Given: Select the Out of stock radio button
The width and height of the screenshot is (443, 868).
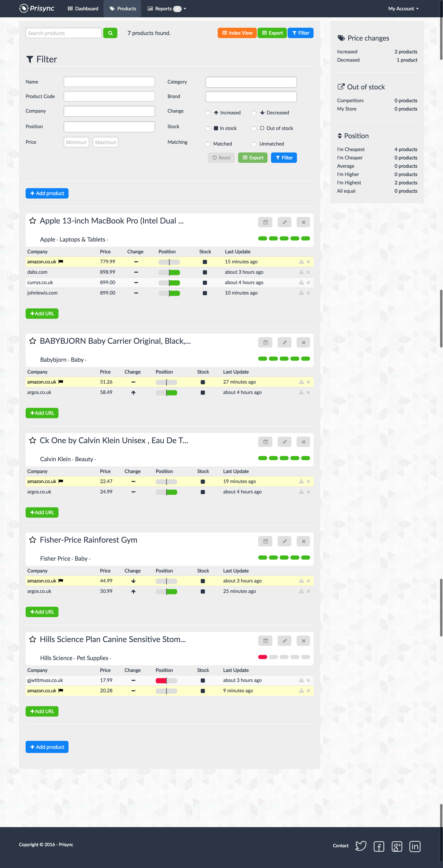Looking at the screenshot, I should click(254, 128).
